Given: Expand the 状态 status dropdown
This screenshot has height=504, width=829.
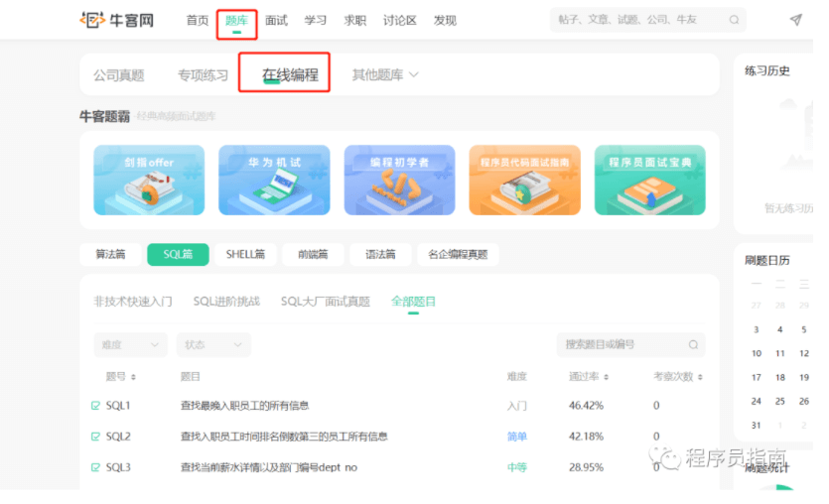Looking at the screenshot, I should click(x=212, y=345).
